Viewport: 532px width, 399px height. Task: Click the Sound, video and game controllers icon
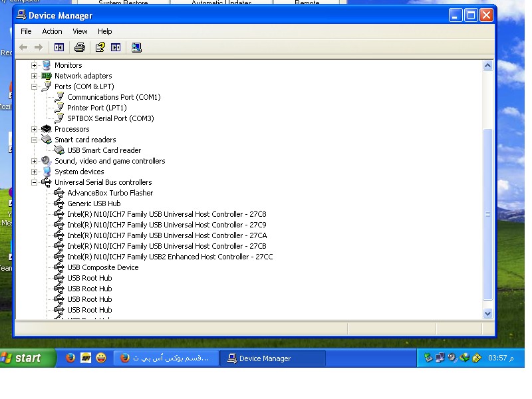click(x=47, y=161)
